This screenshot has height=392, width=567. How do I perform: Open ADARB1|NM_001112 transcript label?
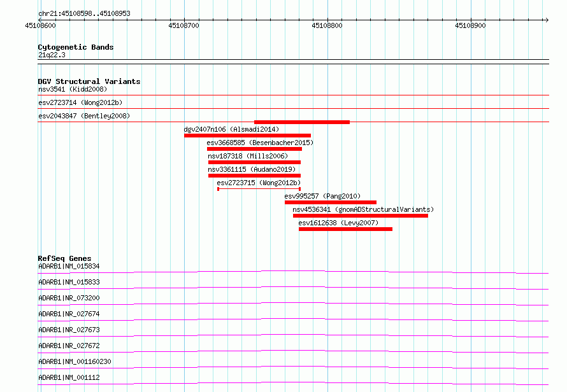click(x=69, y=377)
